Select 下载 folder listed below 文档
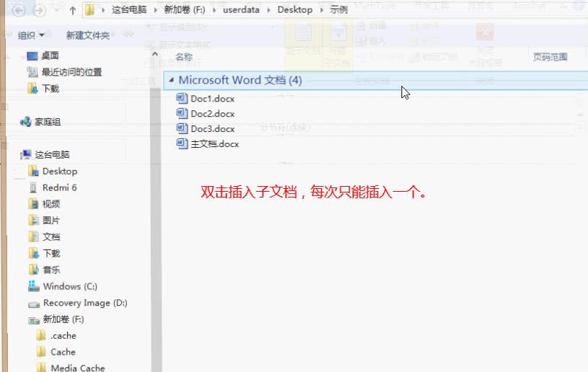588x372 pixels. click(x=51, y=253)
